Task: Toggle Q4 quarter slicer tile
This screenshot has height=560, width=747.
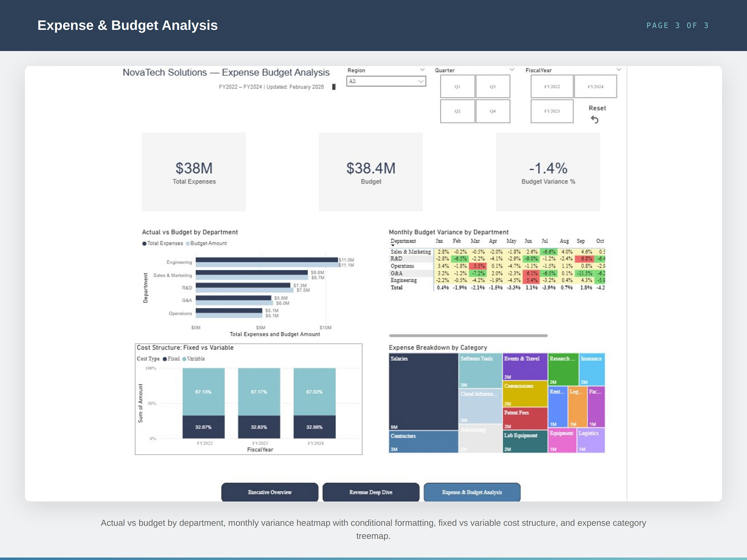Action: pyautogui.click(x=493, y=111)
